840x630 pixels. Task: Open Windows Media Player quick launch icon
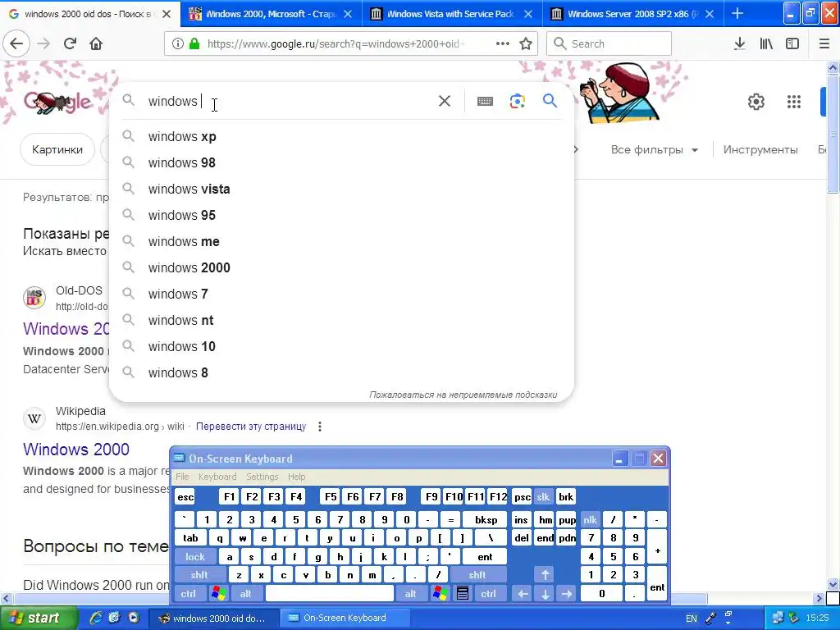(x=134, y=618)
